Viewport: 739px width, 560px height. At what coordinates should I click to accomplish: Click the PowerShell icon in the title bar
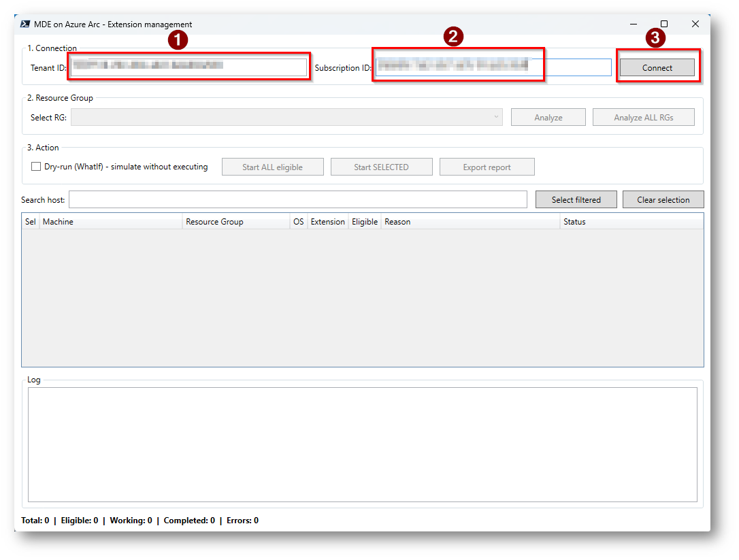click(x=25, y=24)
